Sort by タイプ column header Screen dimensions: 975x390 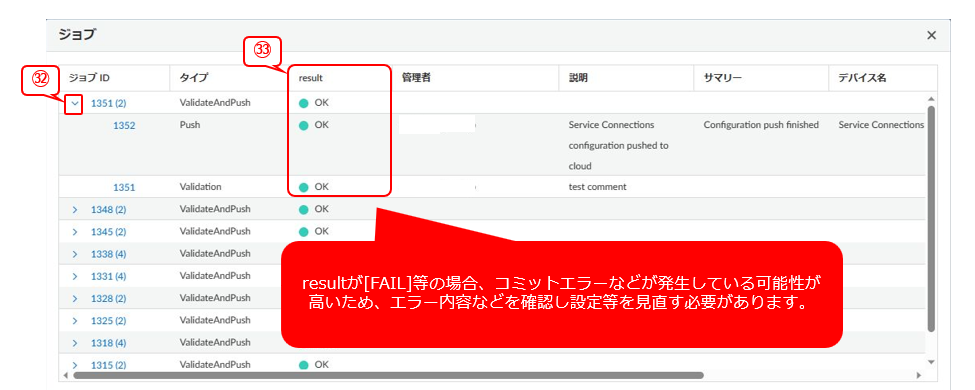click(x=193, y=78)
